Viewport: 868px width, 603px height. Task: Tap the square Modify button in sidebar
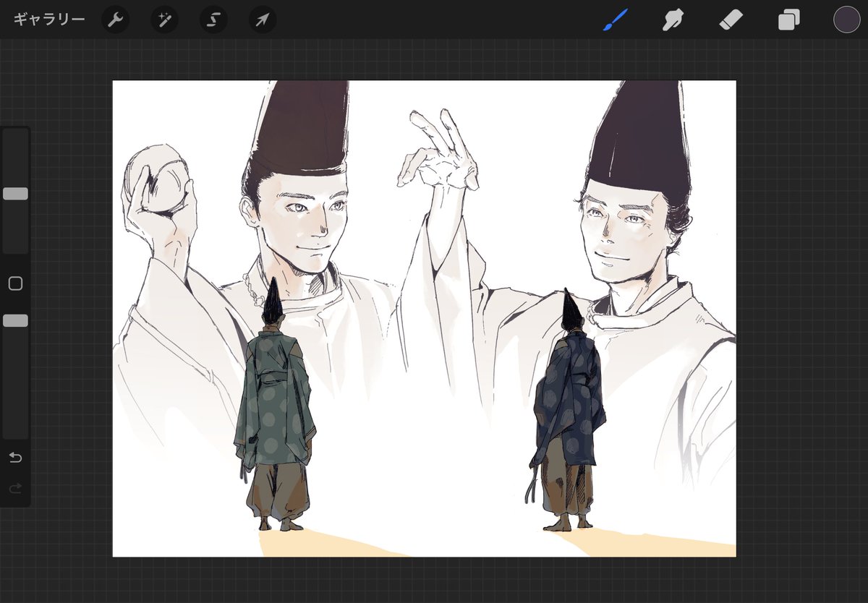point(15,283)
